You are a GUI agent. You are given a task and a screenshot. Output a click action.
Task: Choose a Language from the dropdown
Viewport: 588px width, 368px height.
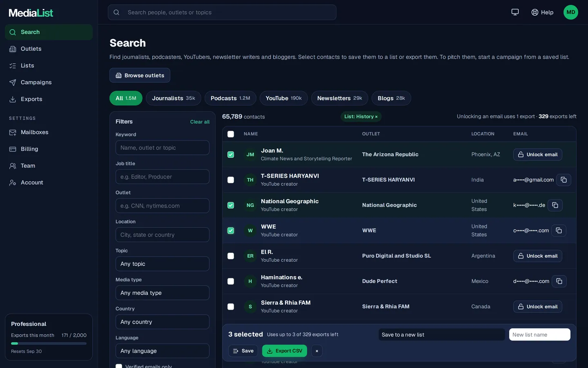point(163,351)
